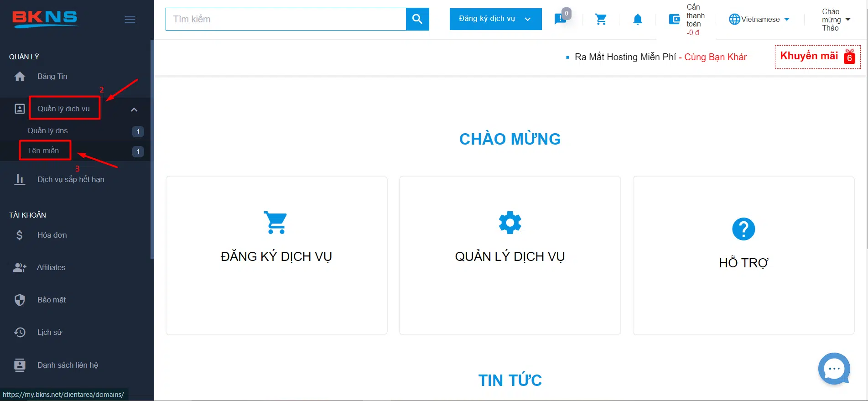868x401 pixels.
Task: Click the gift promotion icon
Action: click(849, 57)
